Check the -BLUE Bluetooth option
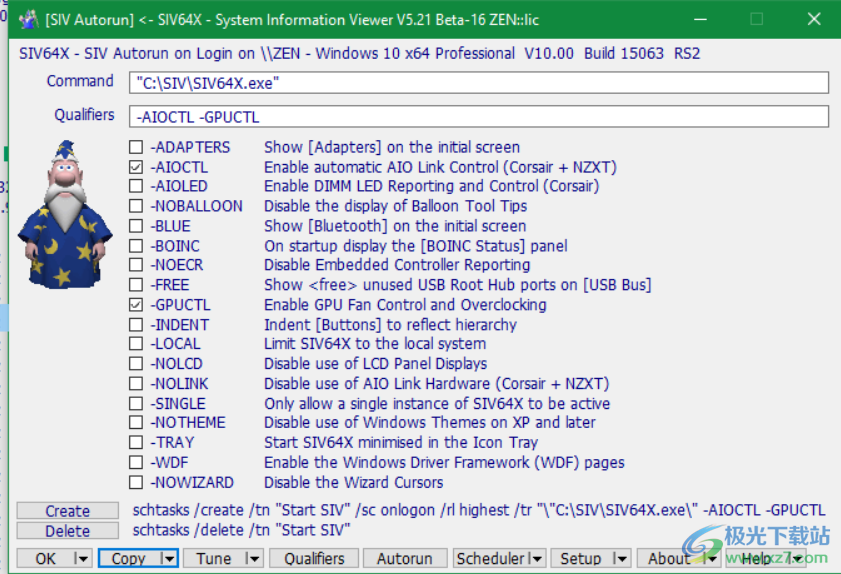Viewport: 841px width, 574px height. tap(136, 226)
